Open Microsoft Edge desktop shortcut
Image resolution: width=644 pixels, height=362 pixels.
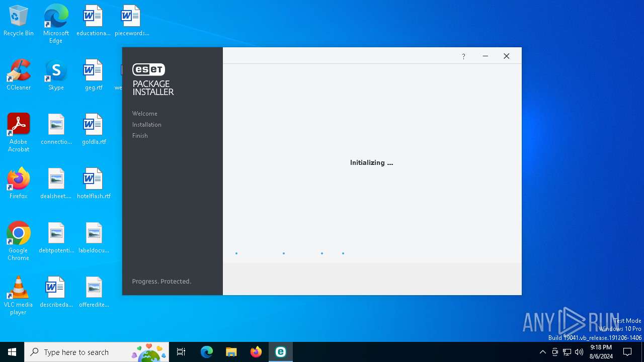point(56,24)
